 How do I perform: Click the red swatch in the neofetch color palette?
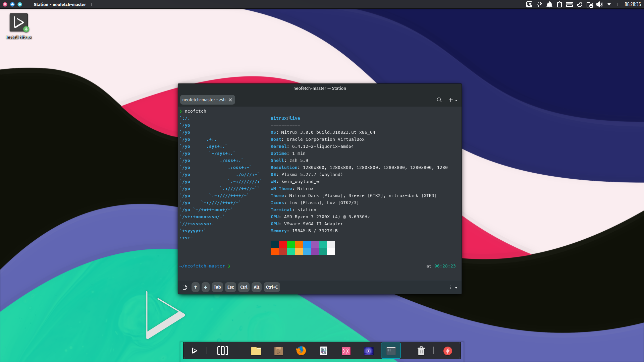pos(283,245)
